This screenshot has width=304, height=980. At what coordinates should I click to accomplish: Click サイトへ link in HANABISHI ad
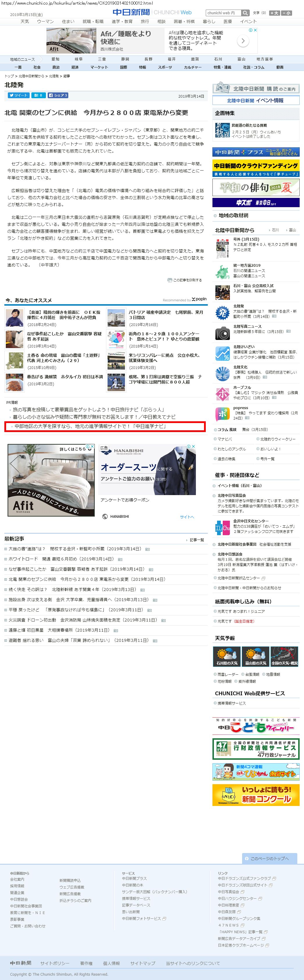point(187,517)
